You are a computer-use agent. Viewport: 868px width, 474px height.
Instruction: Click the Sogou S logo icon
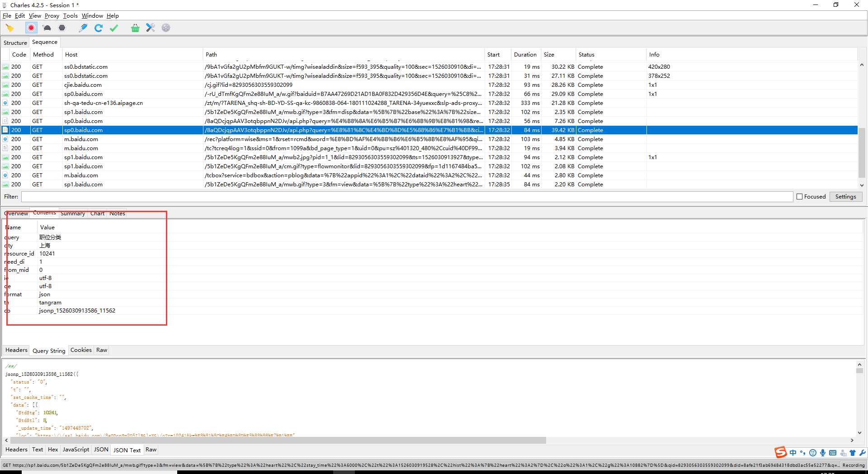(780, 452)
